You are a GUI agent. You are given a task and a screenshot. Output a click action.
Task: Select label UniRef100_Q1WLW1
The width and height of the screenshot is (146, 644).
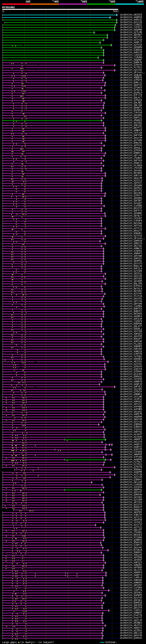[x=131, y=75]
